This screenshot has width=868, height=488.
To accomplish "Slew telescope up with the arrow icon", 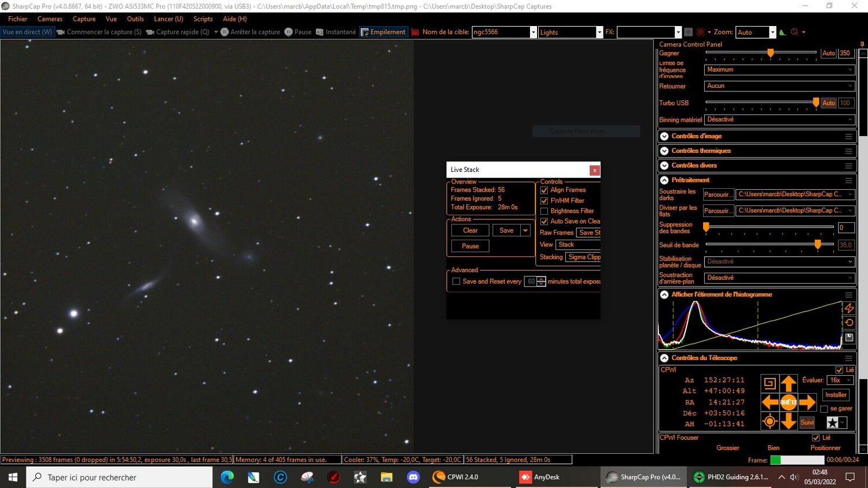I will click(x=789, y=382).
